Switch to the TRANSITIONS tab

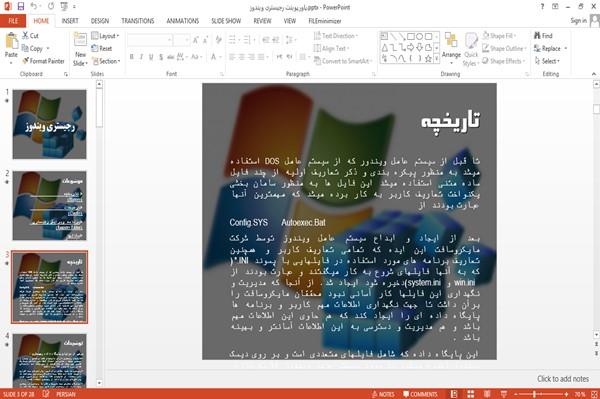coord(138,21)
